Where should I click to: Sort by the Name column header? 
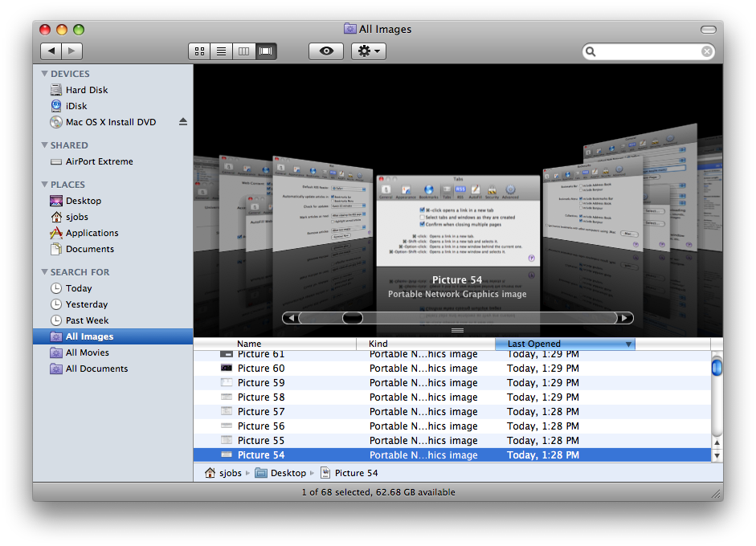pyautogui.click(x=275, y=344)
